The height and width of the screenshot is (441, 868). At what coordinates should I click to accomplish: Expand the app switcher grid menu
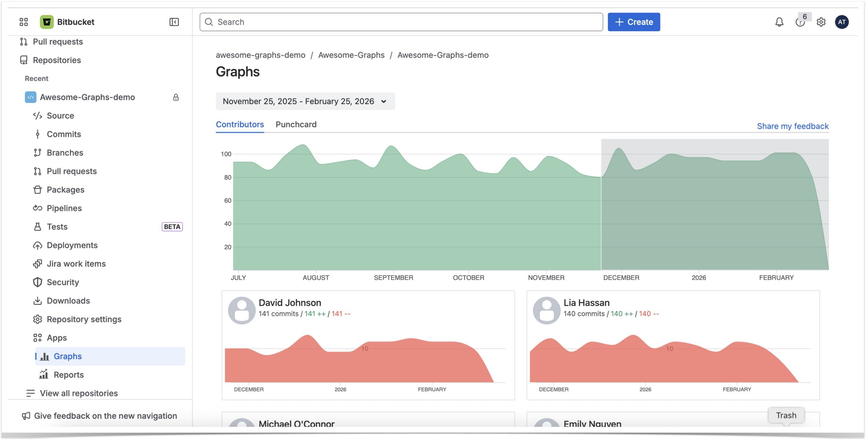tap(23, 22)
